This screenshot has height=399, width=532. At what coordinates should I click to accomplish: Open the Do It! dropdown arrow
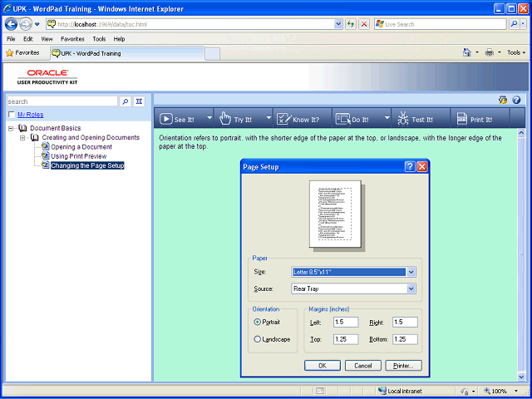(x=387, y=118)
